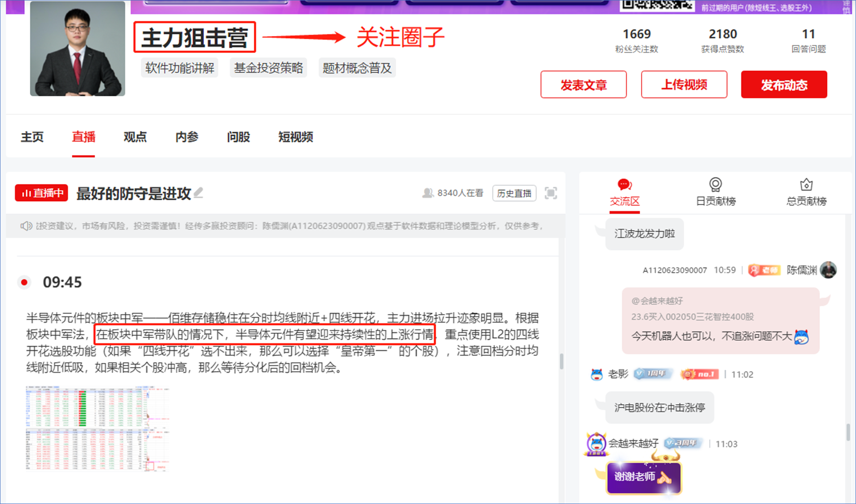Click the 1669 粉丝关注数 stat
This screenshot has height=504, width=856.
pyautogui.click(x=637, y=41)
